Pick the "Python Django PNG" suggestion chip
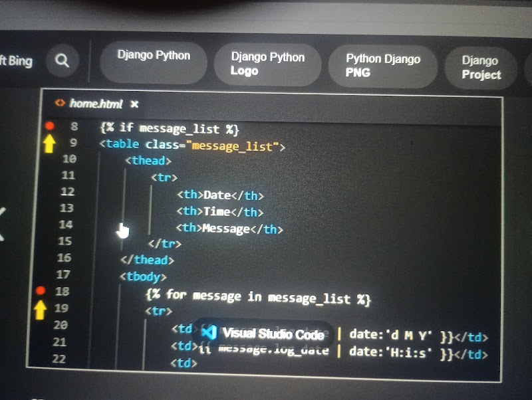Viewport: 532px width, 400px height. click(382, 65)
